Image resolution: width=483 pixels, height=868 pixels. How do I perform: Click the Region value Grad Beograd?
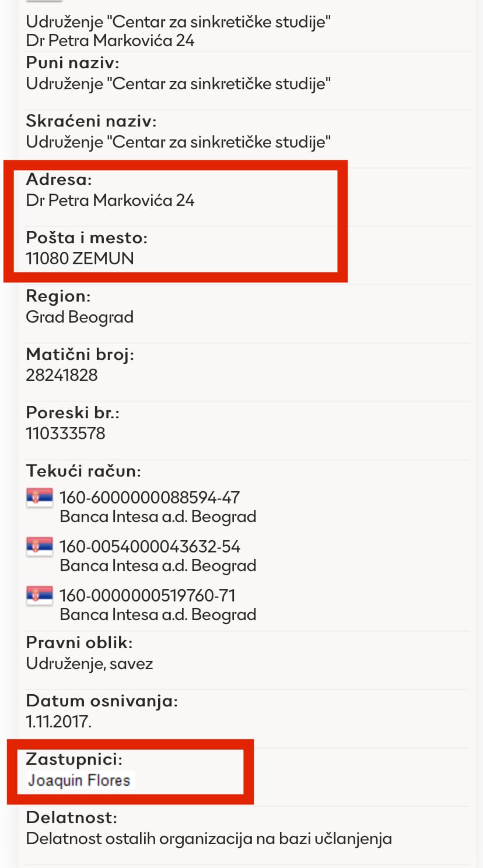pyautogui.click(x=80, y=317)
